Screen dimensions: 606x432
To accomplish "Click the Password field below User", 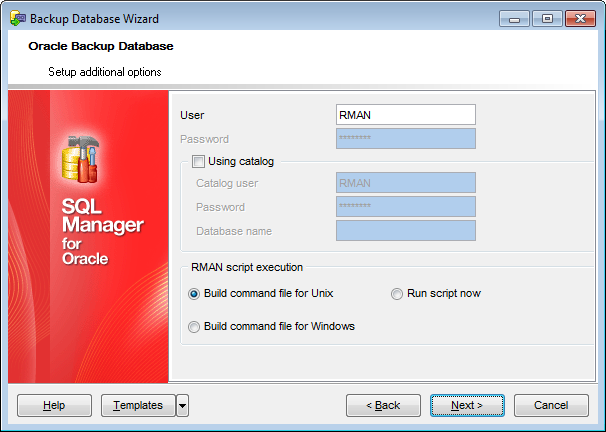I will (x=406, y=139).
